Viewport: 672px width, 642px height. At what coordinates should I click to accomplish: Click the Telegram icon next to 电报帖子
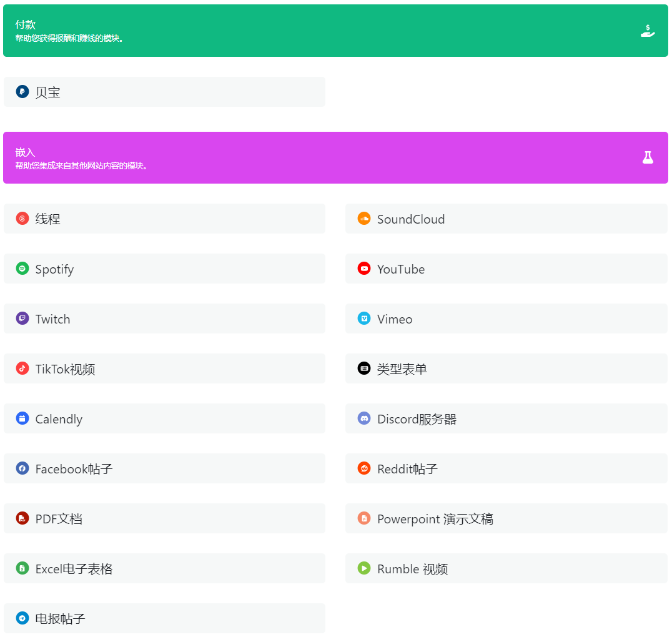22,618
